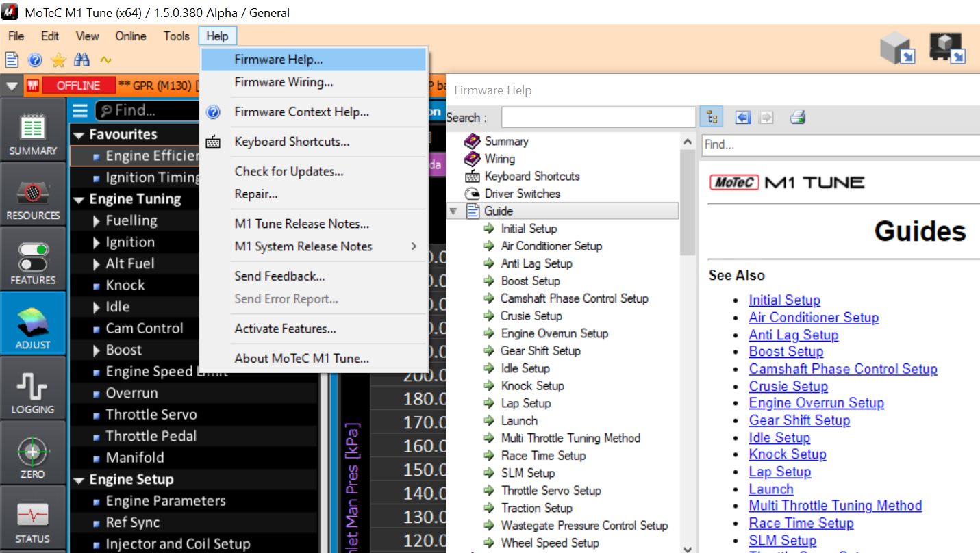Expand the Fuelling tree group
Viewport: 980px width, 553px height.
pos(97,221)
